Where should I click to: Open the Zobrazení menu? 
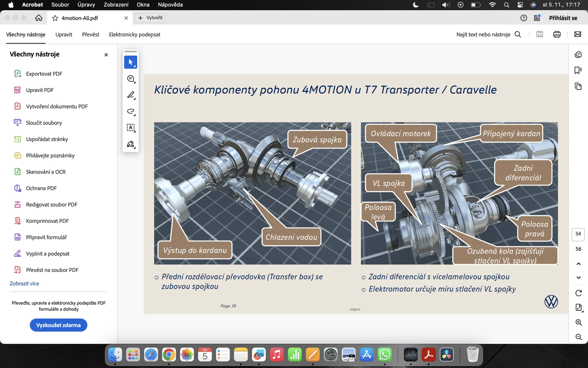pyautogui.click(x=116, y=5)
